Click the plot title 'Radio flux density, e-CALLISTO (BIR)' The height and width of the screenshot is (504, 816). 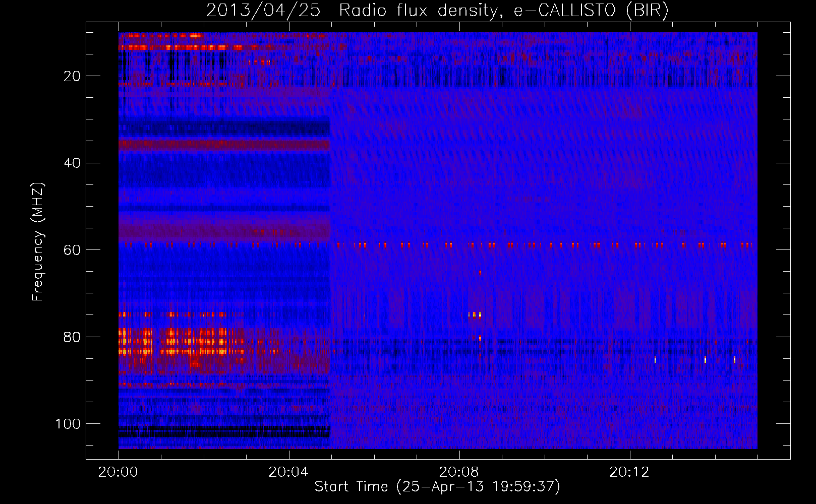[504, 11]
